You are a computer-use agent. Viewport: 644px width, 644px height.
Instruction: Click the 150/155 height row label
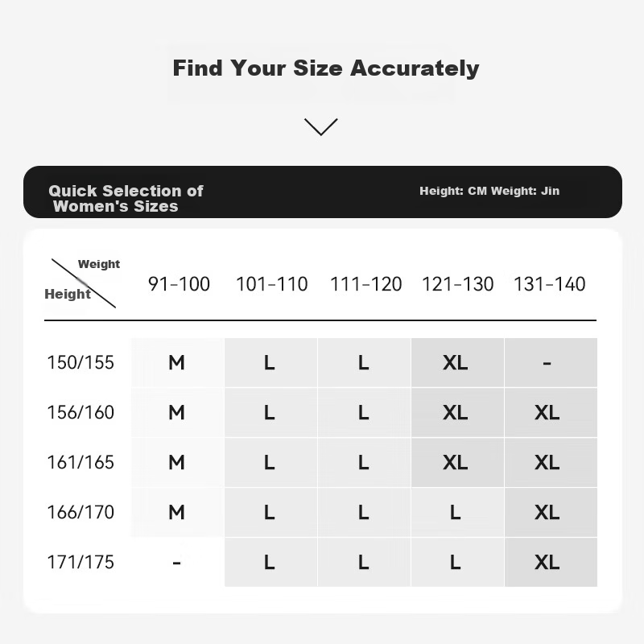pos(80,363)
